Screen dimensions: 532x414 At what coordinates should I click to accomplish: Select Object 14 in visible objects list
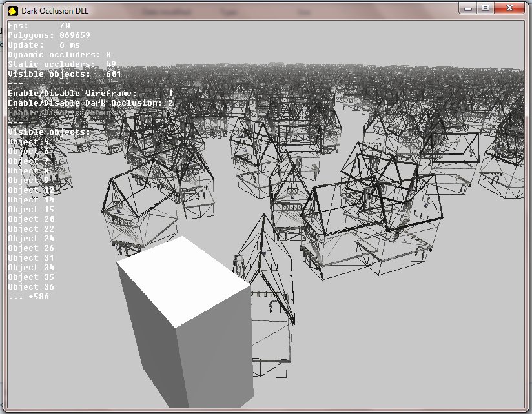click(x=31, y=200)
